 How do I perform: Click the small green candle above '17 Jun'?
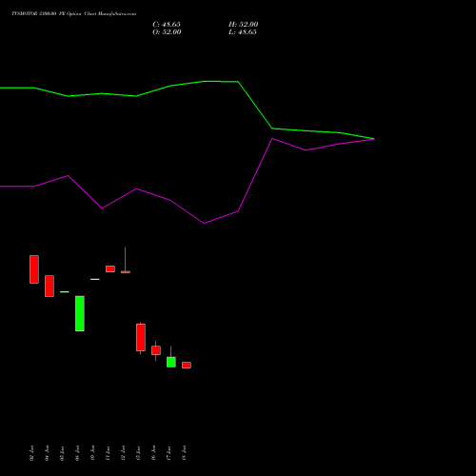coord(171,362)
